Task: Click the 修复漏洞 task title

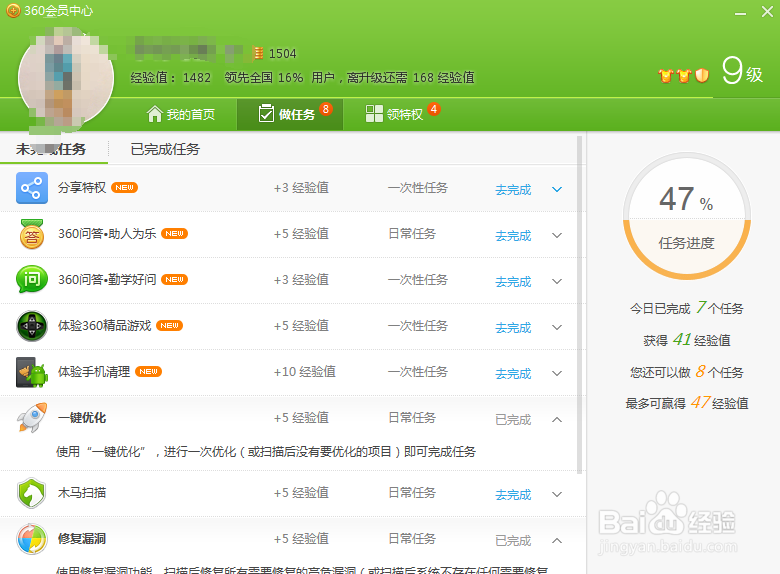Action: pos(82,539)
